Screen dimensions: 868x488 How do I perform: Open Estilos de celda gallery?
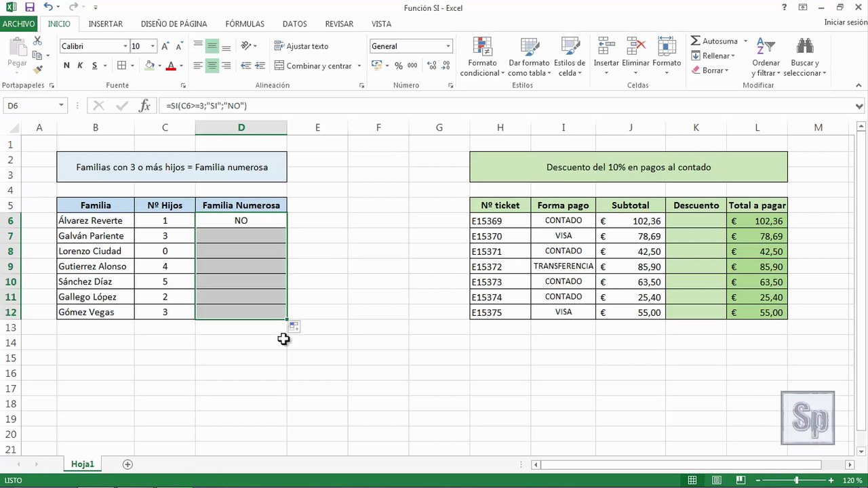point(570,56)
